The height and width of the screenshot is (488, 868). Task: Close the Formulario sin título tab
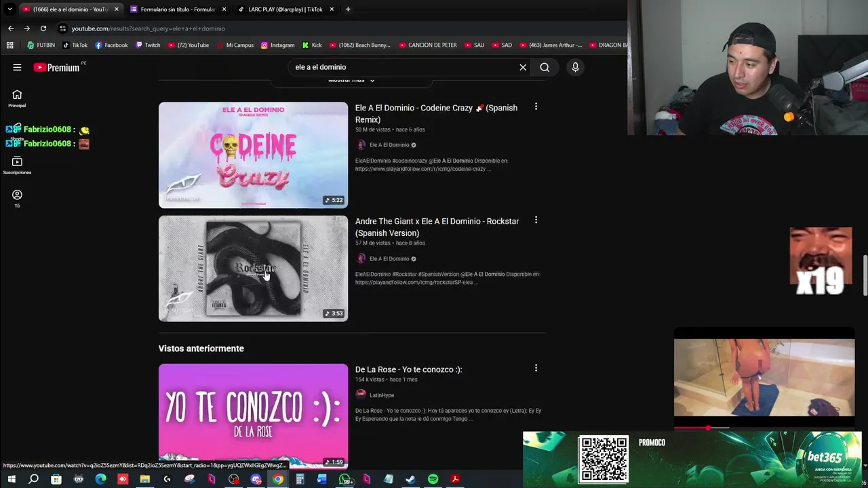point(224,9)
